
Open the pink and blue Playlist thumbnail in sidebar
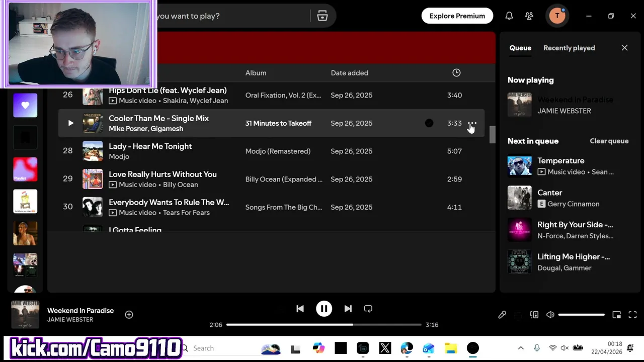point(25,169)
